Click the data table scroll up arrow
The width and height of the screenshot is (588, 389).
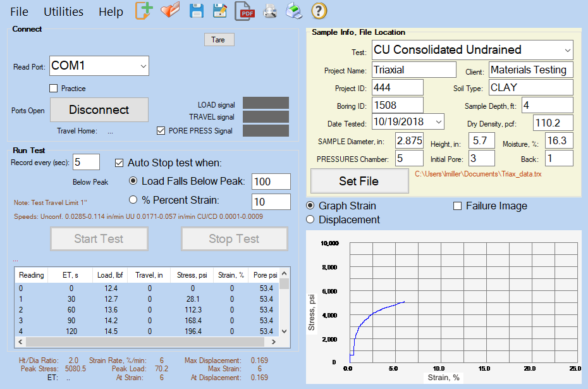285,273
